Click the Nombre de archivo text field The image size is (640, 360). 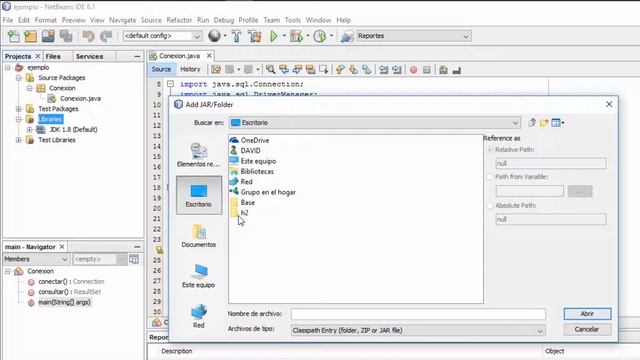418,314
